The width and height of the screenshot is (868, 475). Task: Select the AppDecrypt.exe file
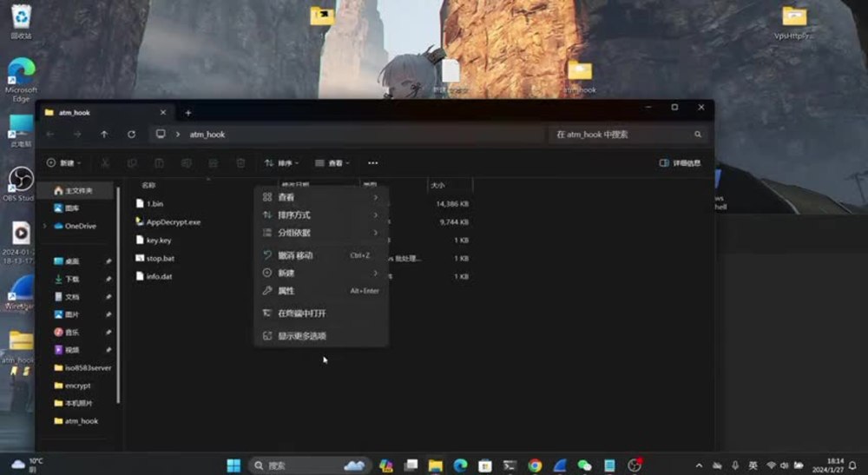168,222
